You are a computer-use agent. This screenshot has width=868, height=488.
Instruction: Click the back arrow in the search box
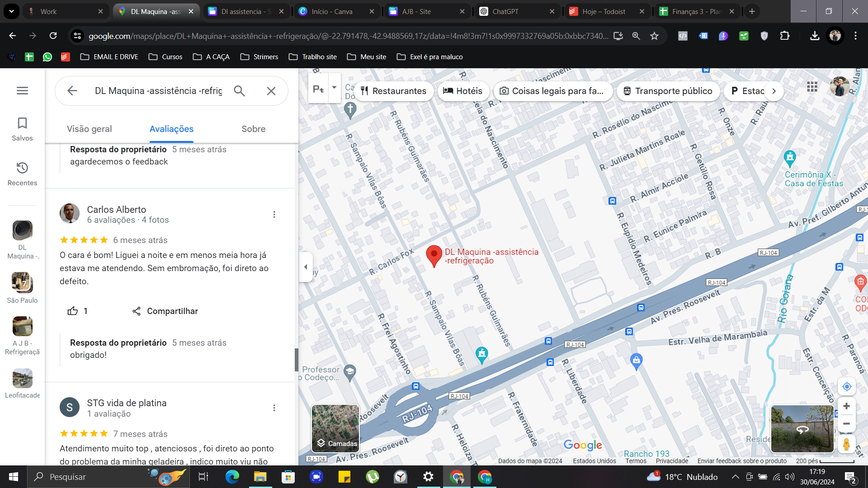point(72,91)
